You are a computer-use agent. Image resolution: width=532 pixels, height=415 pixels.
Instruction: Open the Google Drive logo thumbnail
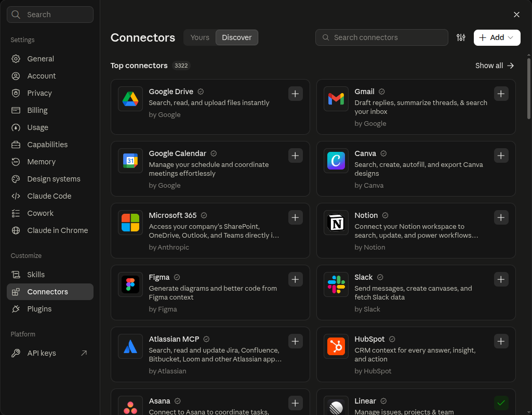pyautogui.click(x=130, y=99)
